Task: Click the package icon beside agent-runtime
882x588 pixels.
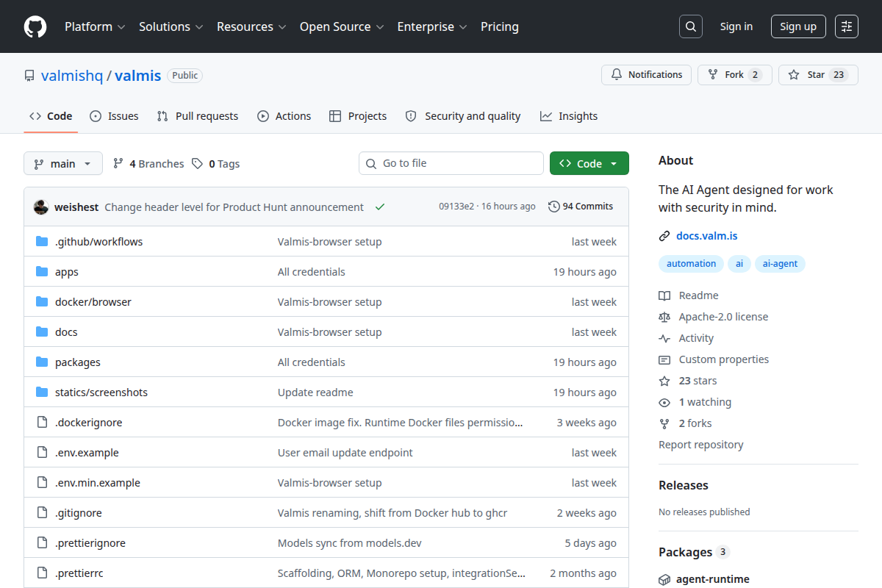Action: [x=664, y=579]
